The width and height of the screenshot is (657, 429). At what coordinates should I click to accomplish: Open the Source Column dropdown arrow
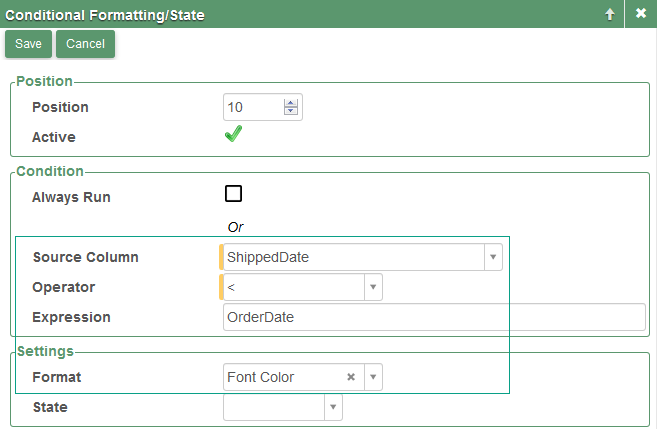click(x=492, y=257)
